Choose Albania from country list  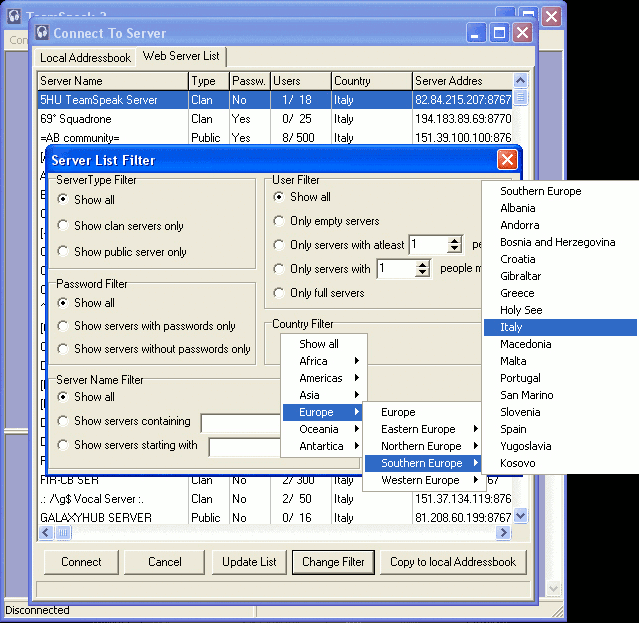click(560, 208)
